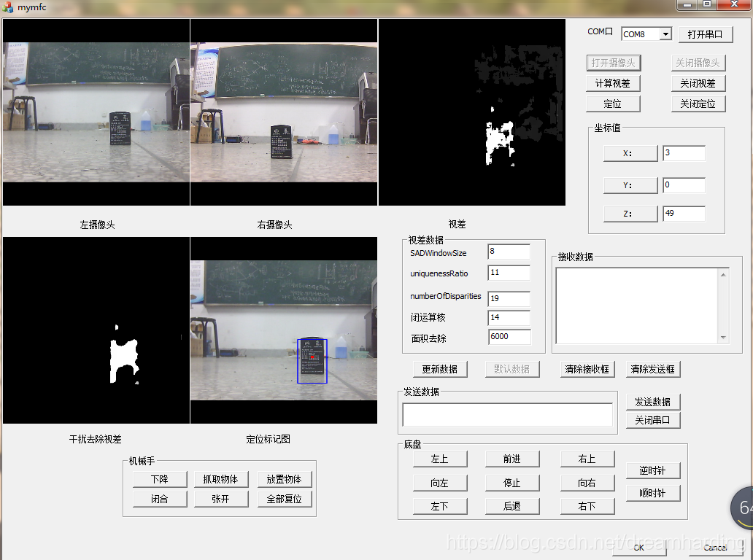753x560 pixels.
Task: Focus the Y coordinate value field
Action: 684,185
